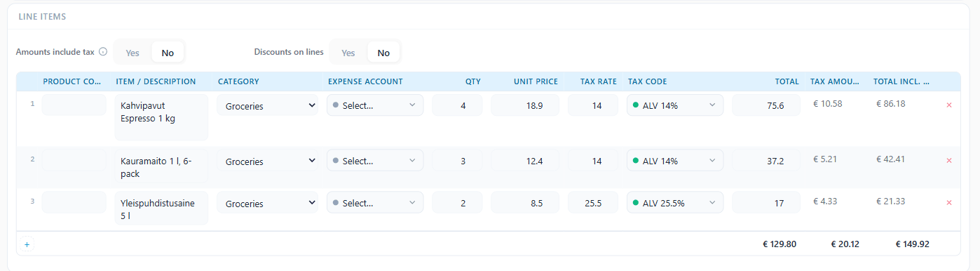This screenshot has height=271, width=980.
Task: Open Category dropdown for Kauramaito row
Action: (268, 161)
